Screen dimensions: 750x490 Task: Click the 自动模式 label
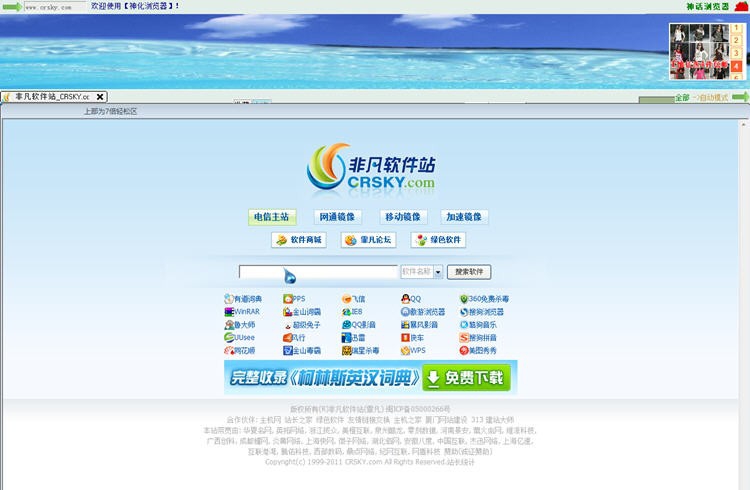[x=714, y=98]
